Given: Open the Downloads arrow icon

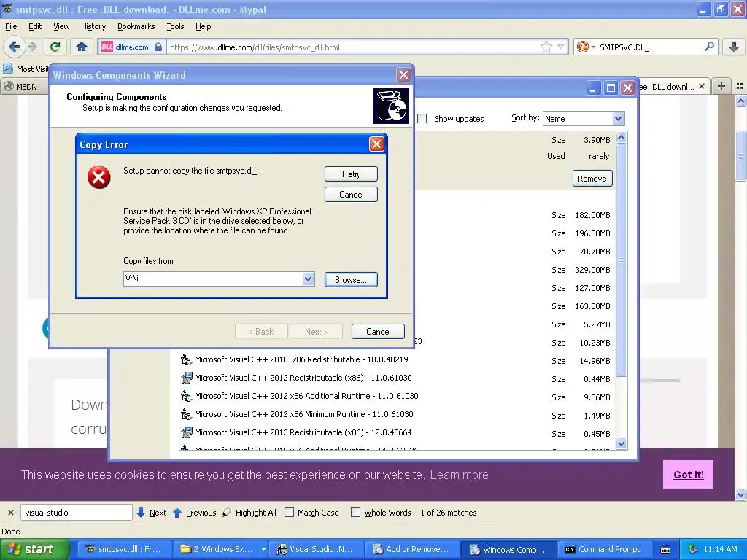Looking at the screenshot, I should pos(734,47).
